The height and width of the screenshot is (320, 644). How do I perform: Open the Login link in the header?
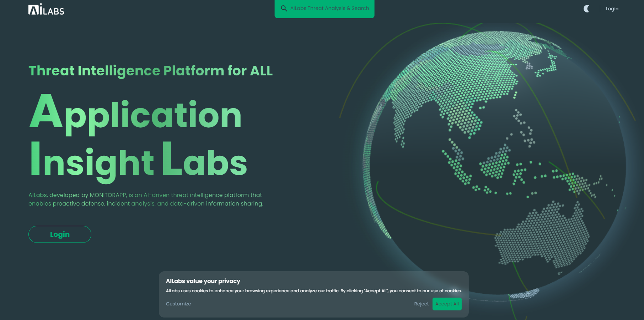point(612,9)
